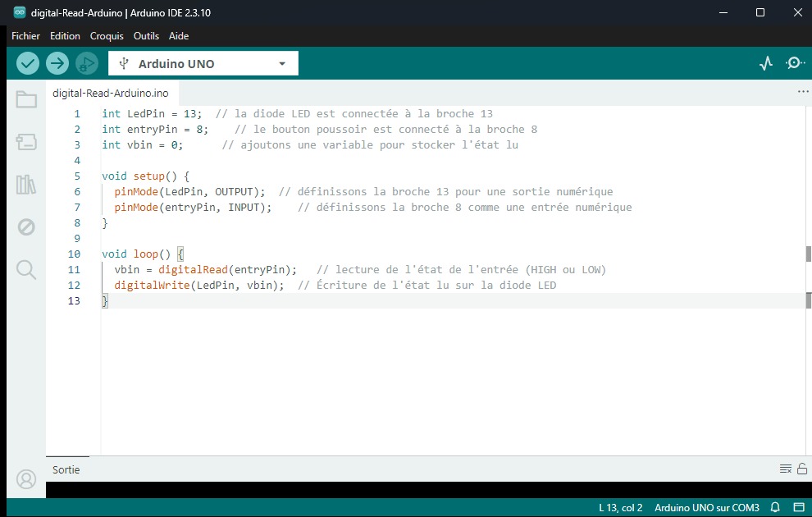Close the Arduino IDE window
Screen dimensions: 812x517
pyautogui.click(x=798, y=12)
